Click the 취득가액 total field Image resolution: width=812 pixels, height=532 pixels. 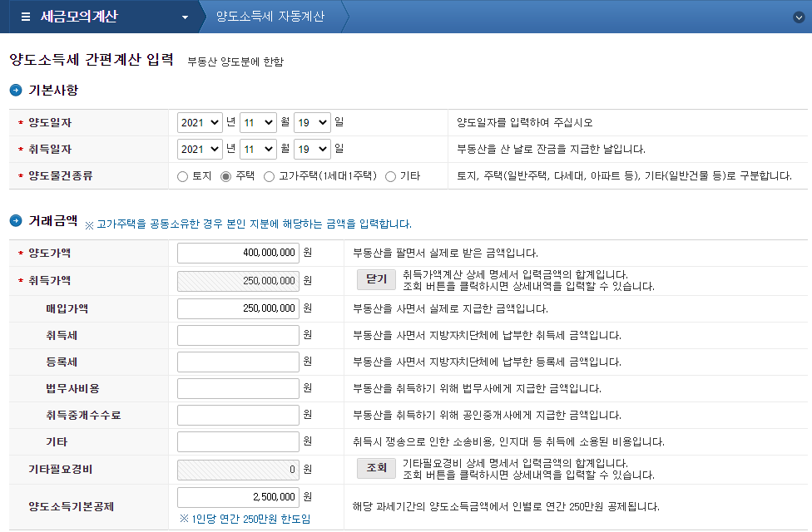(x=238, y=281)
